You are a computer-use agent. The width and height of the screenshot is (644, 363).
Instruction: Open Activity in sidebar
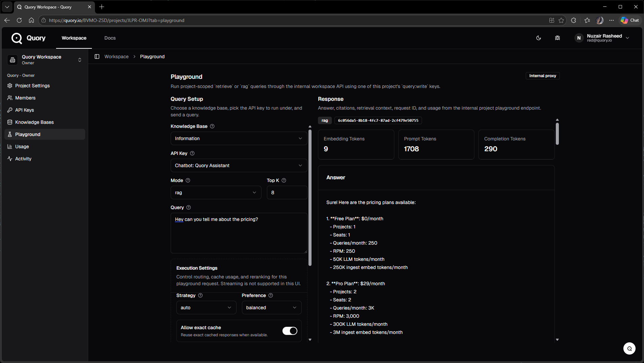(x=45, y=159)
